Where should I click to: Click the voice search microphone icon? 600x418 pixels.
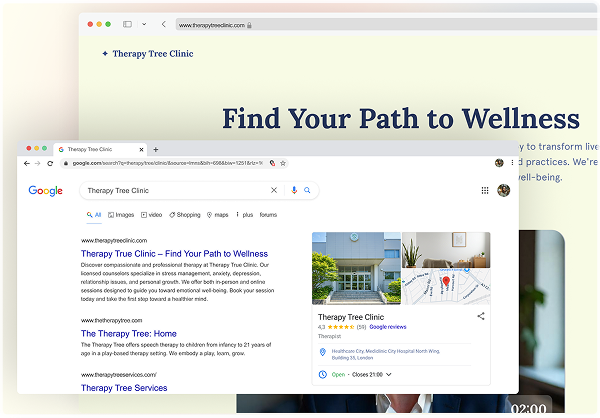[294, 190]
